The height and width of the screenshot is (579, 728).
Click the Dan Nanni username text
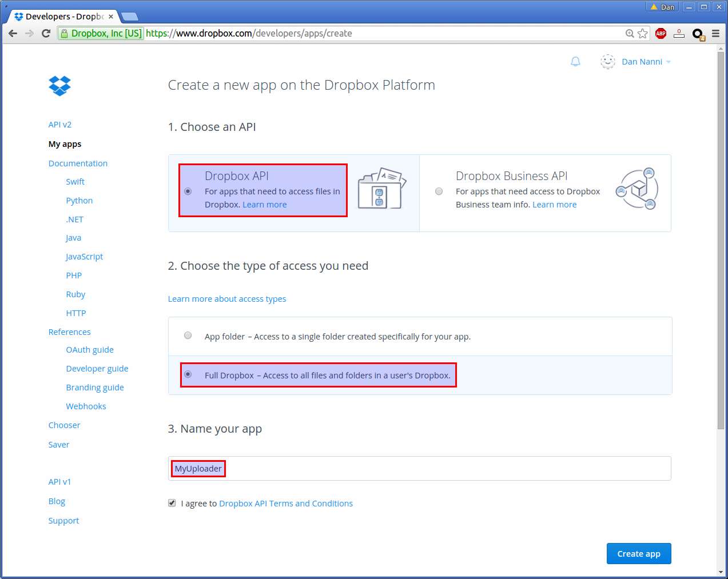click(642, 62)
